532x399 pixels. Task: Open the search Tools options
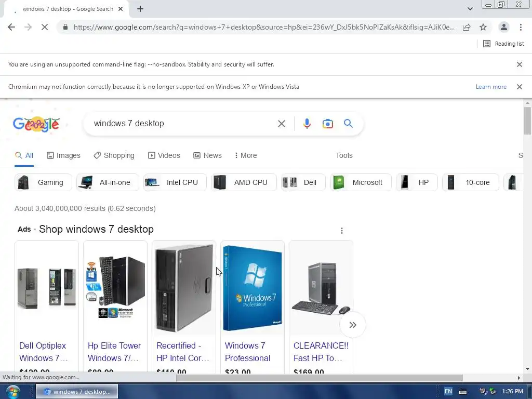(344, 155)
